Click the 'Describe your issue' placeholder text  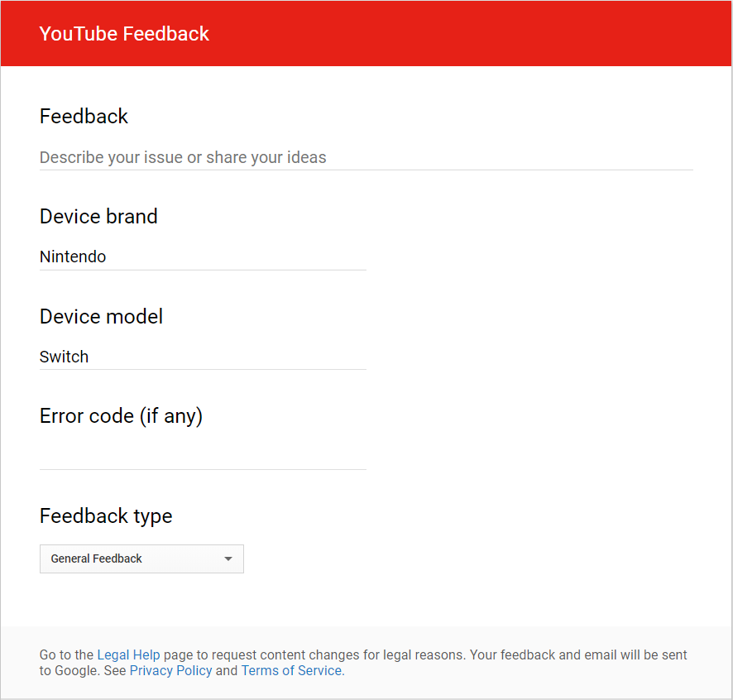pos(183,157)
